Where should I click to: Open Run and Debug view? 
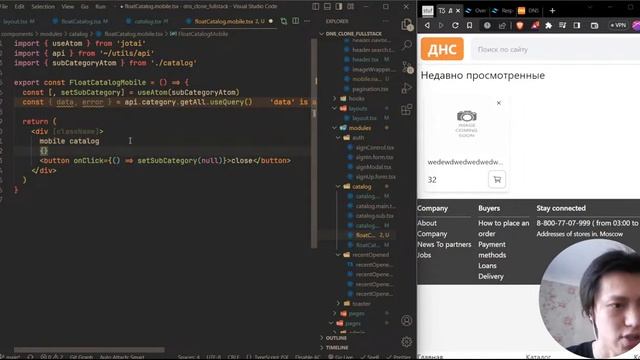tap(407, 88)
